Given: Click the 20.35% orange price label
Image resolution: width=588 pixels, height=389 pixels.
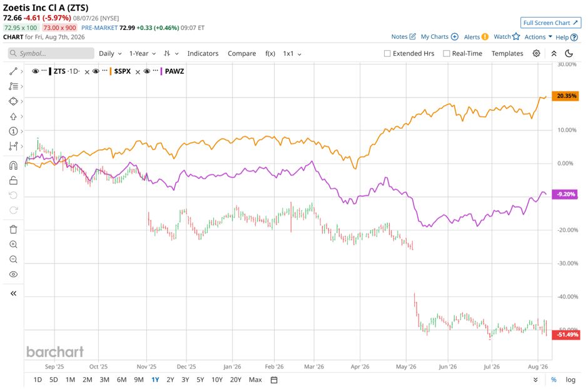Looking at the screenshot, I should (x=565, y=96).
